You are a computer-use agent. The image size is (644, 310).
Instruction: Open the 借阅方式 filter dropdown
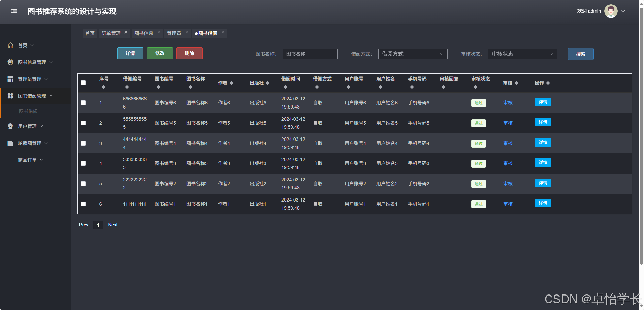point(413,54)
